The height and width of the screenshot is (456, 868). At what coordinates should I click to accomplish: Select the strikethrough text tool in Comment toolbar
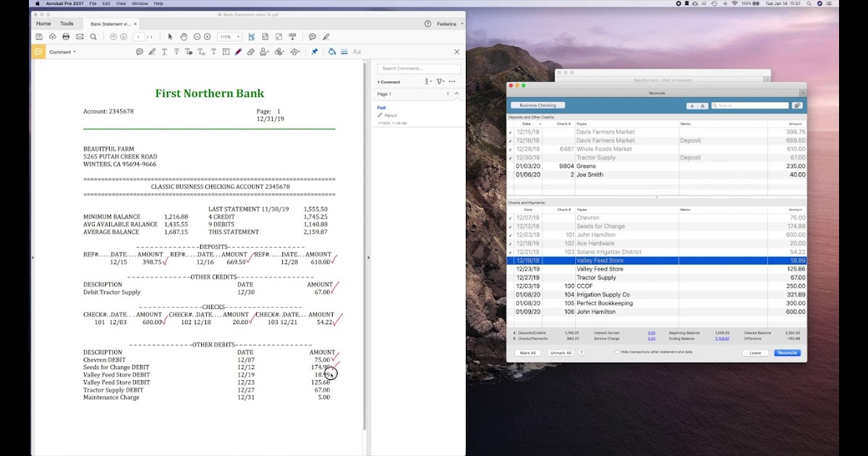(x=177, y=52)
